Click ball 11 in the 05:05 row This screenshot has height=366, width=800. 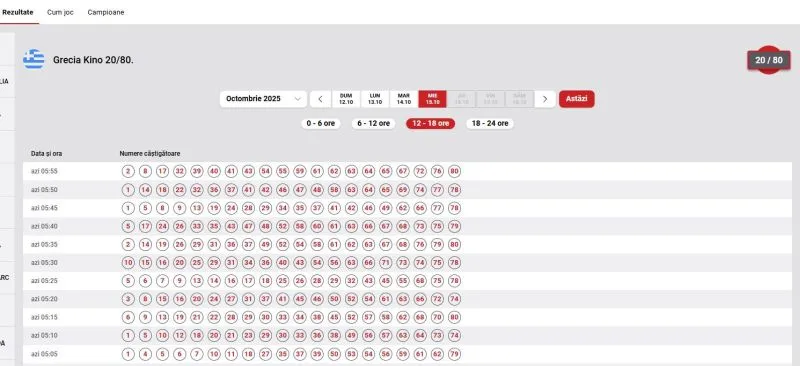pyautogui.click(x=231, y=354)
